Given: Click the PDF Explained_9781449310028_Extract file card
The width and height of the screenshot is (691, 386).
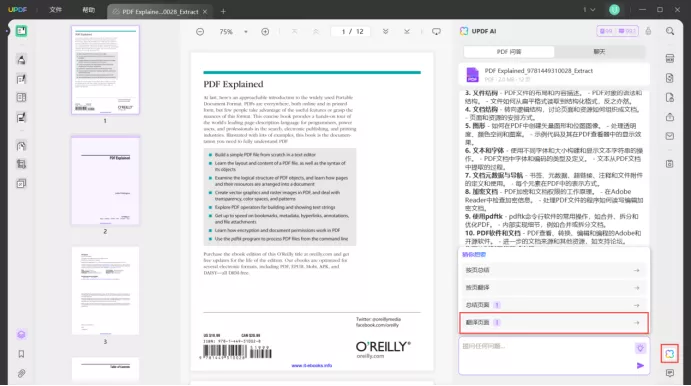Looking at the screenshot, I should (554, 74).
